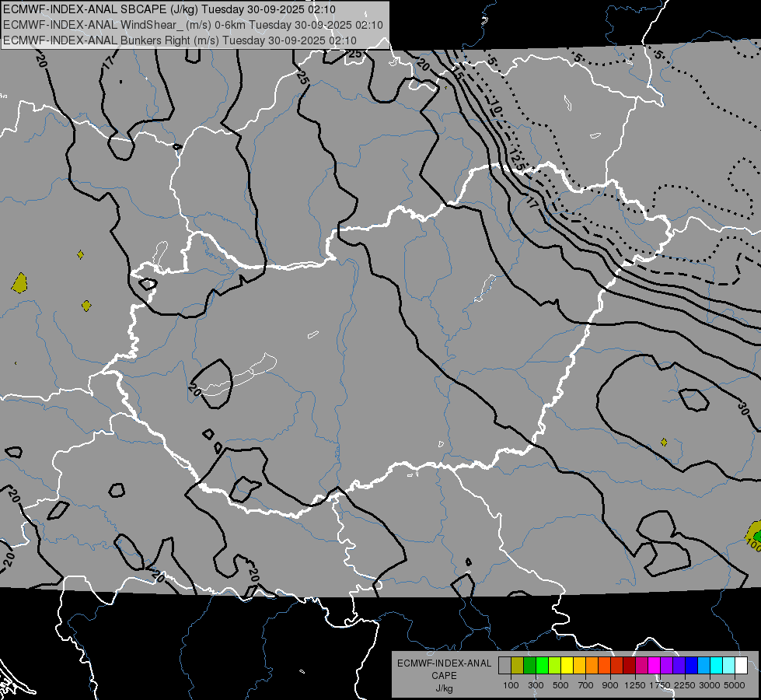Click the 30 contour label on the map
This screenshot has height=700, width=761.
(744, 408)
